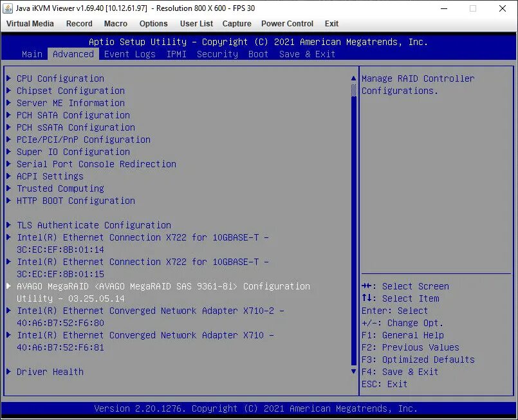
Task: Click the F2: Previous Values hint
Action: click(x=411, y=347)
